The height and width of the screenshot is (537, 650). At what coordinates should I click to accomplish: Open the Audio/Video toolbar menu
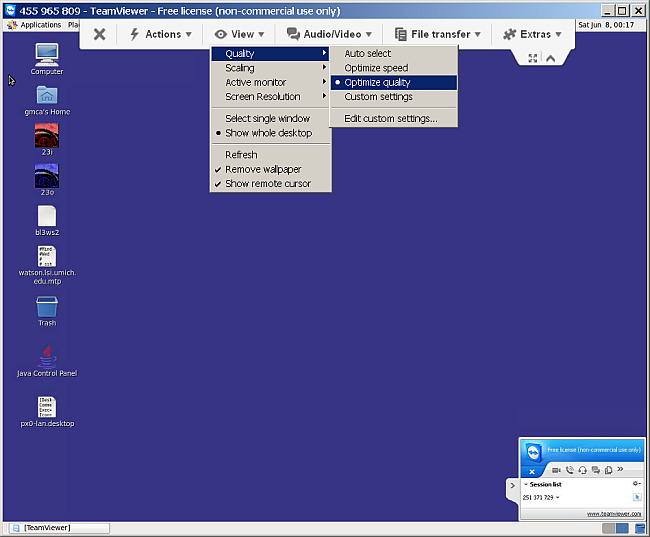coord(329,34)
